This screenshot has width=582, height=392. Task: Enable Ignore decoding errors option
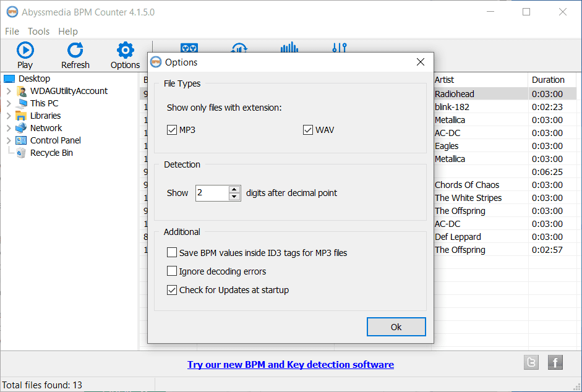[x=172, y=271]
